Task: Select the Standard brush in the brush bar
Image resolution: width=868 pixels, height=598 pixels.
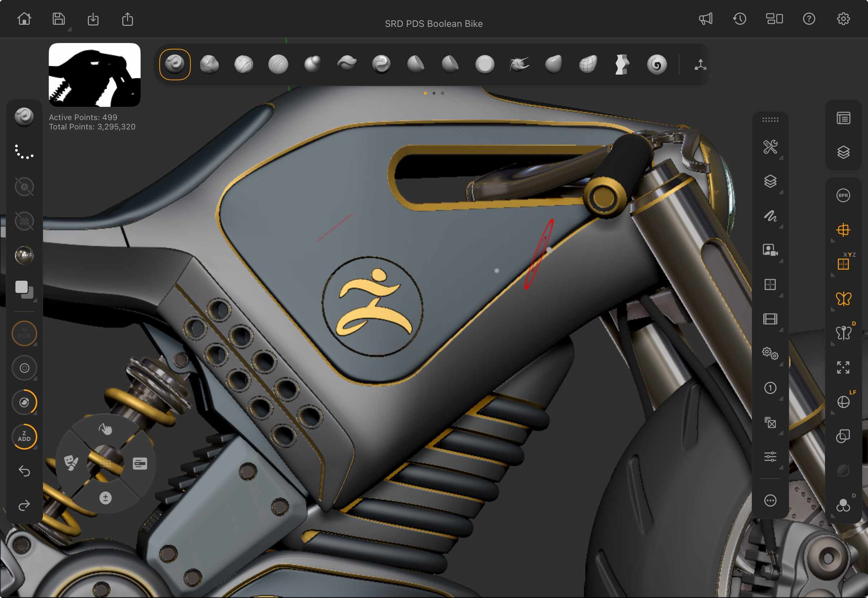Action: point(175,64)
